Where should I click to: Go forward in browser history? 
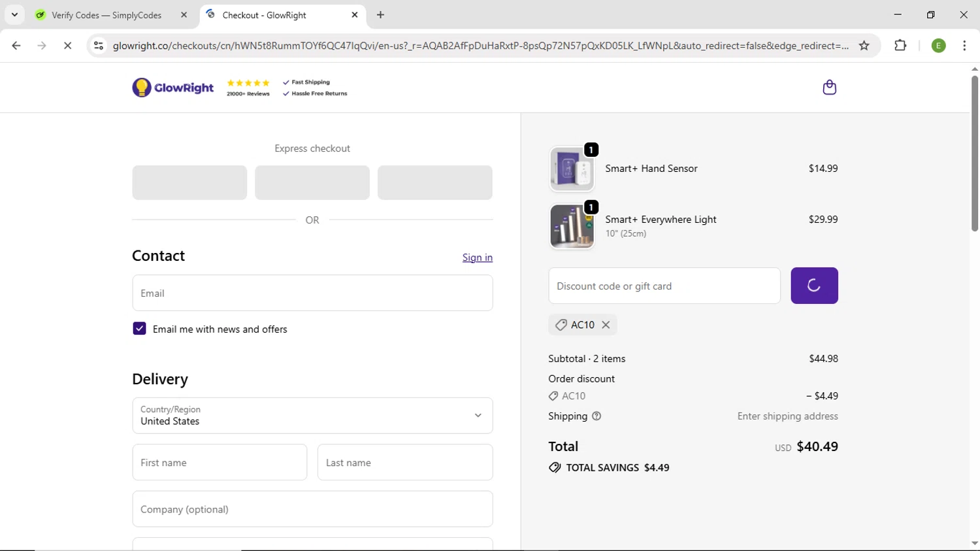pyautogui.click(x=42, y=46)
